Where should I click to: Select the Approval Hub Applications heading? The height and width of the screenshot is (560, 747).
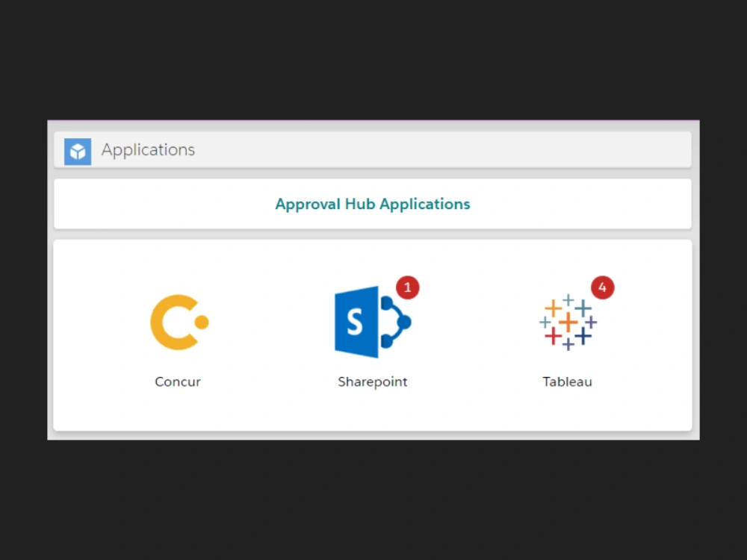pos(373,205)
